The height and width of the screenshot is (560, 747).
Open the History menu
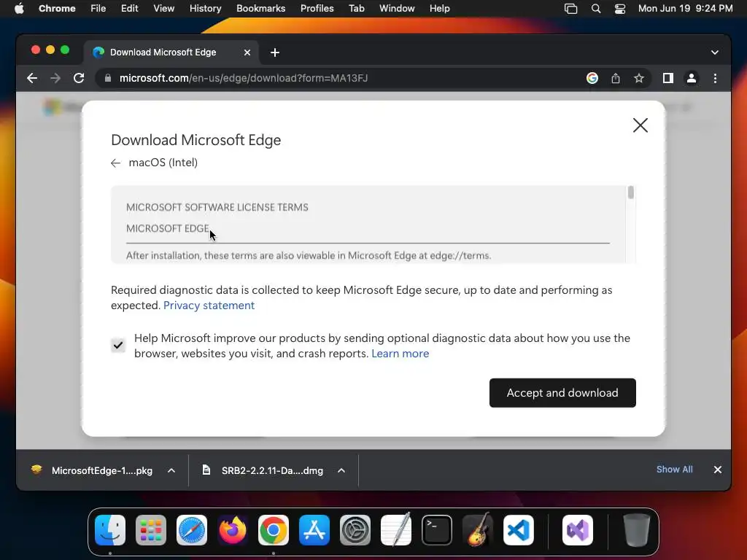205,9
